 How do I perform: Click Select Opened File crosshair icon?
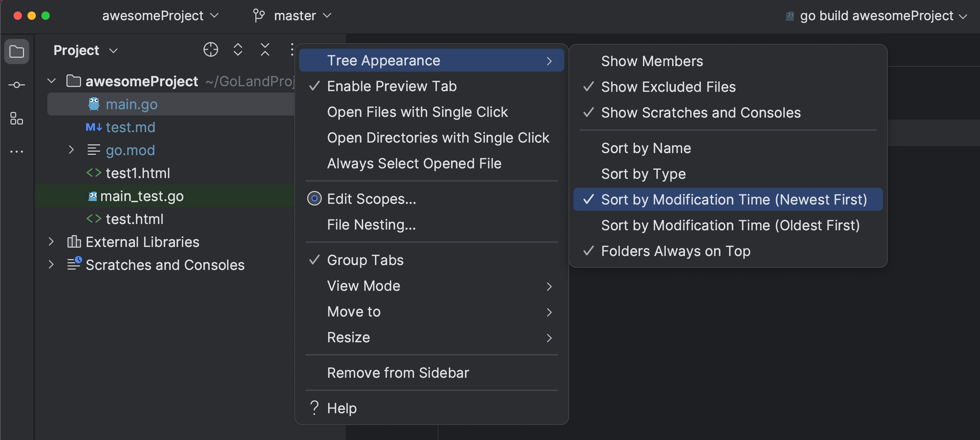pyautogui.click(x=210, y=50)
